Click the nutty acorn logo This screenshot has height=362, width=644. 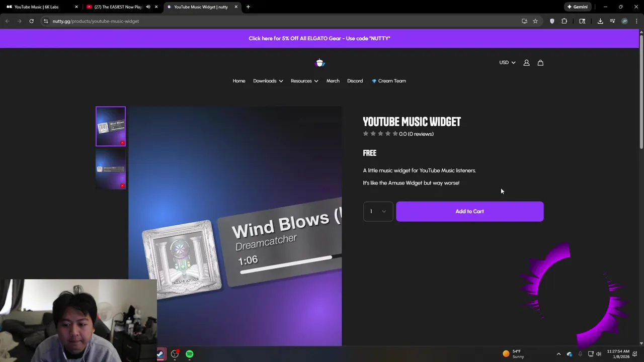coord(319,63)
